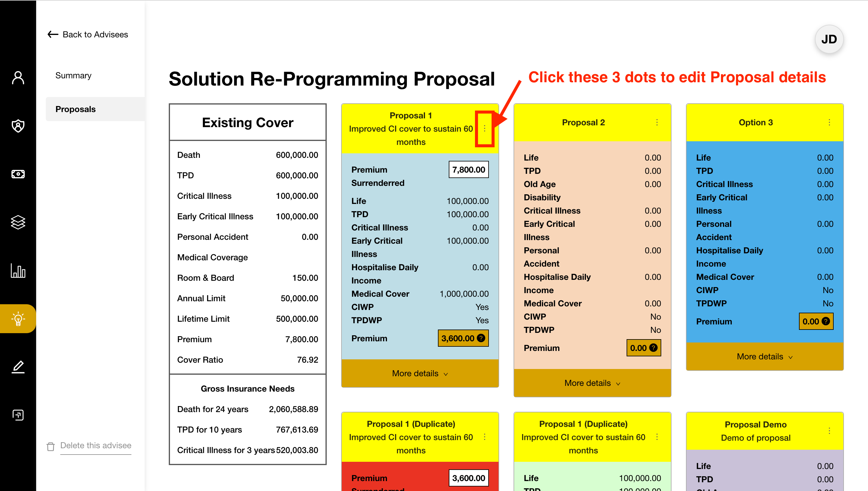Click the premium question mark icon in Proposal 1
Screen dimensions: 868x491
(481, 338)
